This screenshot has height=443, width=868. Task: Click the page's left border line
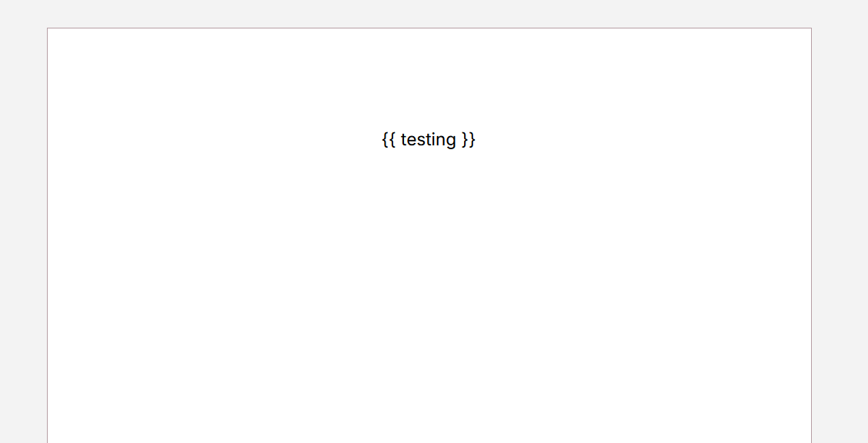[47, 235]
